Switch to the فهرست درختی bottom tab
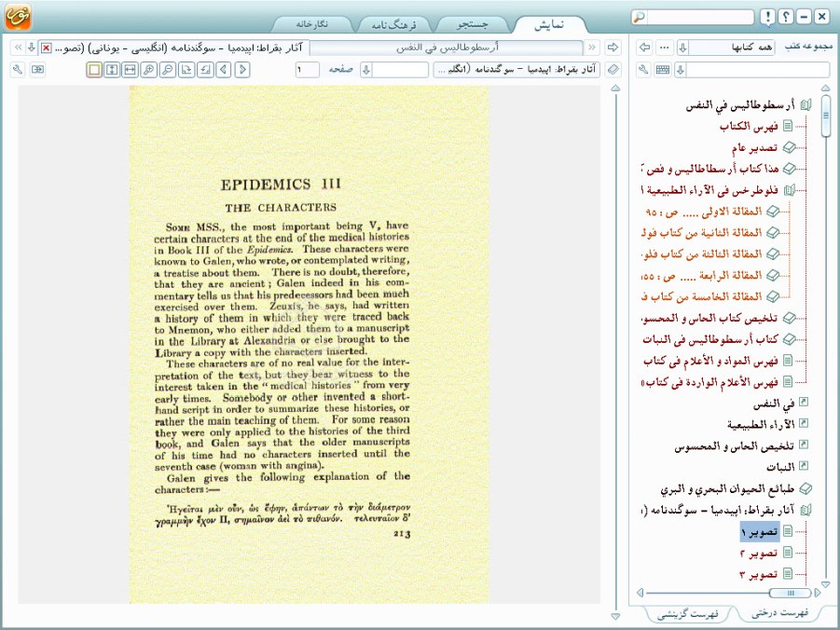 tap(779, 612)
